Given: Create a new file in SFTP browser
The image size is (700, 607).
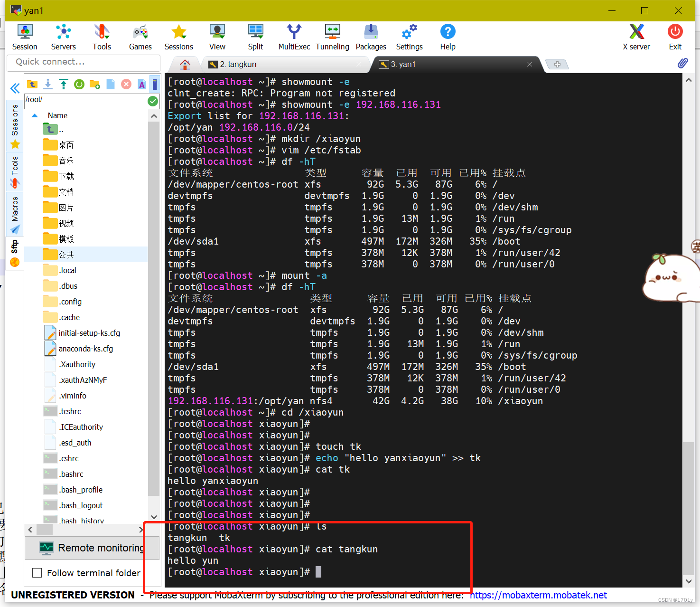Looking at the screenshot, I should (111, 84).
